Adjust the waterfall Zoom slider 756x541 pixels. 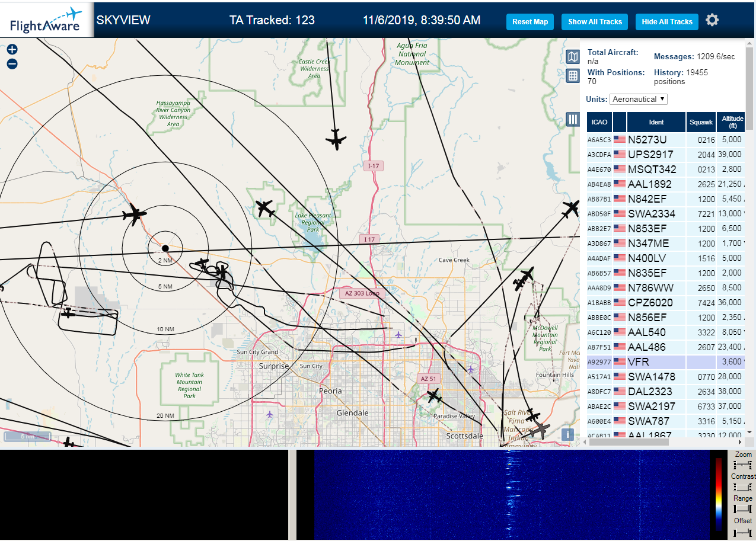click(x=743, y=465)
